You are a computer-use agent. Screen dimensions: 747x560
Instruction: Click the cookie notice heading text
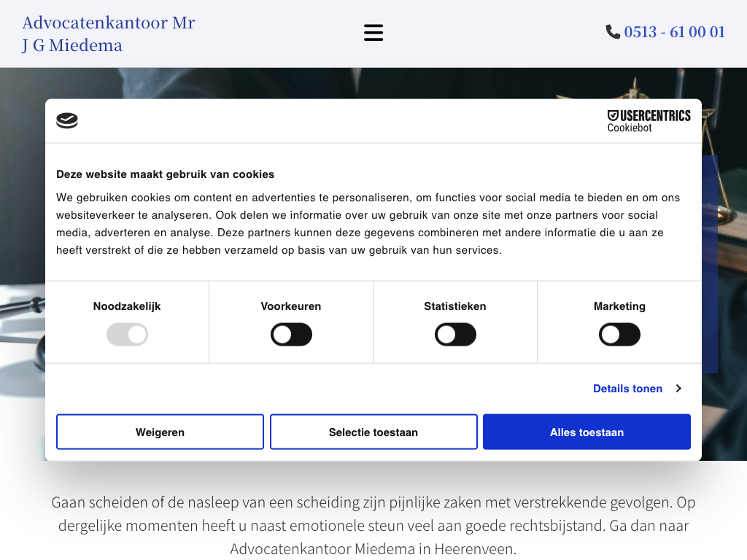tap(166, 174)
